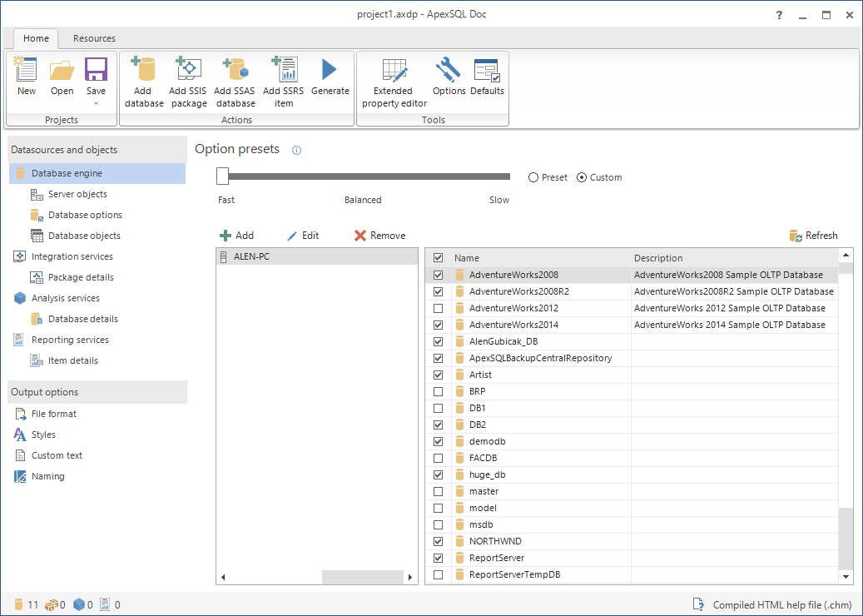The width and height of the screenshot is (863, 616).
Task: Open Extended property editor
Action: 394,82
